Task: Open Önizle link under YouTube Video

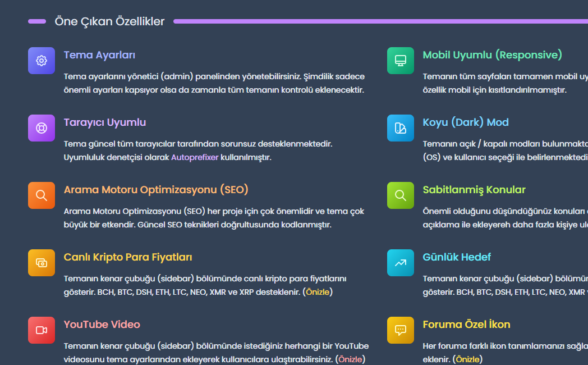Action: (x=350, y=359)
